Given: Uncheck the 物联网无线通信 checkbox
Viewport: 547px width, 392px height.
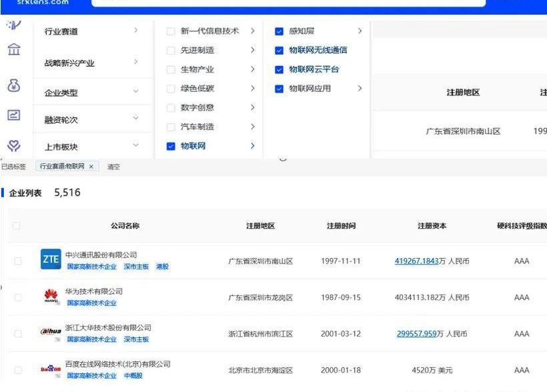Looking at the screenshot, I should [x=279, y=51].
